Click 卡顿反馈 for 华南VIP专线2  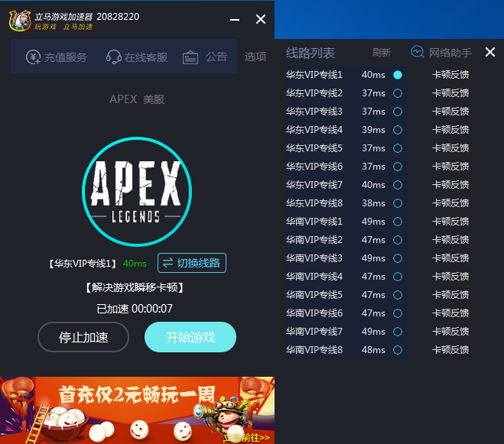[450, 240]
